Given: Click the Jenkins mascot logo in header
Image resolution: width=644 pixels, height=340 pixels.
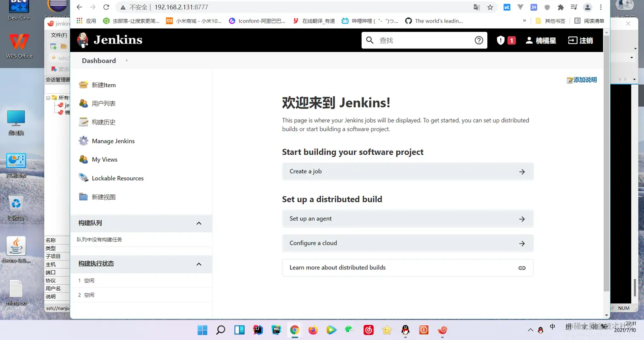Looking at the screenshot, I should 82,40.
